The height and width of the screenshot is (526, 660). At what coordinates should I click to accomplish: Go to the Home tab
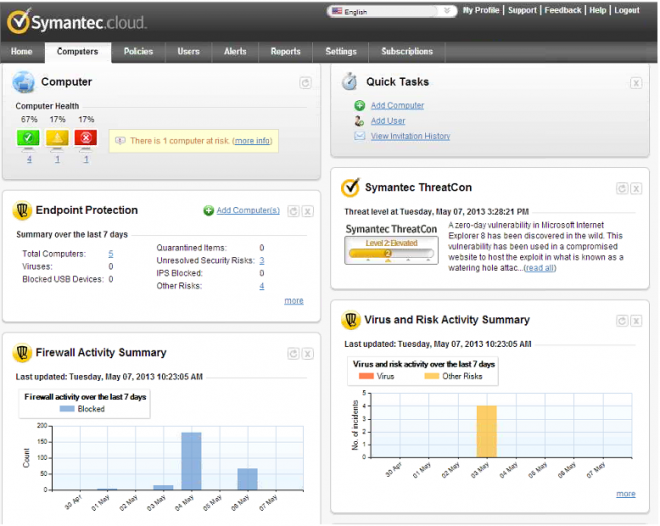[21, 51]
